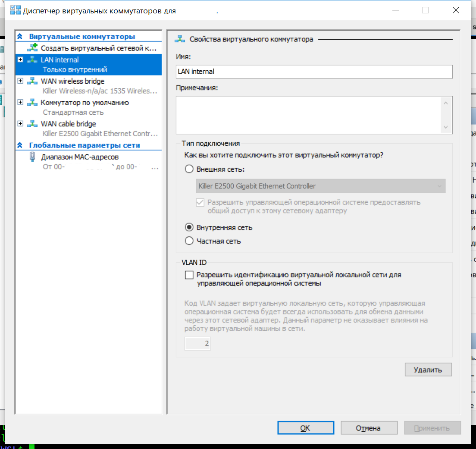Select the Внешняя сеть radio button

pyautogui.click(x=189, y=169)
